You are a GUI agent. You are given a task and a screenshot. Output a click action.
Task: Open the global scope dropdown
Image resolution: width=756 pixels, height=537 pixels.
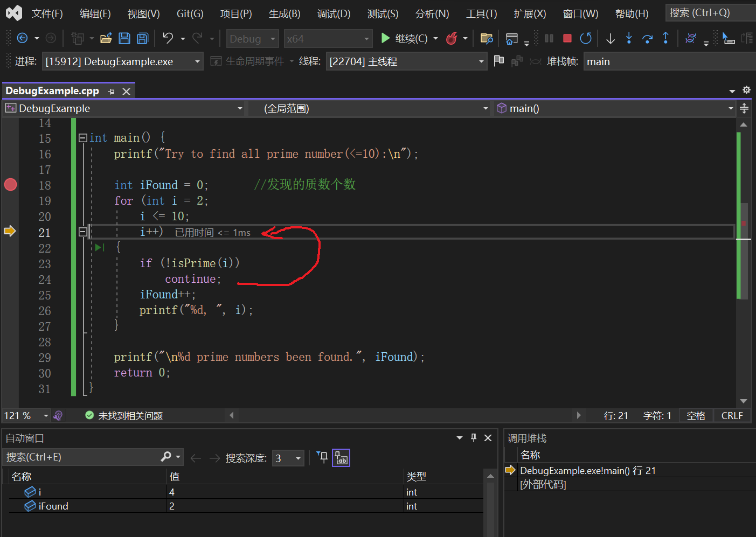[369, 108]
